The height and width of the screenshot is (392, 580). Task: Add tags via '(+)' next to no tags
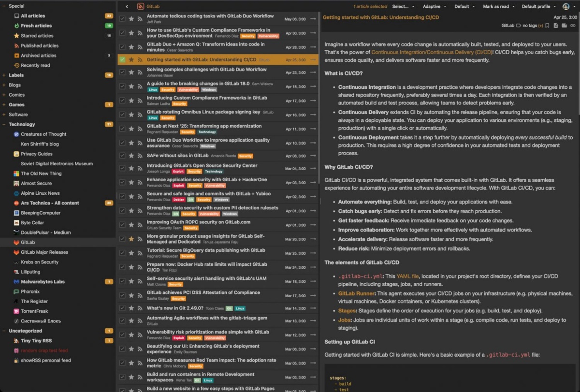click(x=540, y=26)
